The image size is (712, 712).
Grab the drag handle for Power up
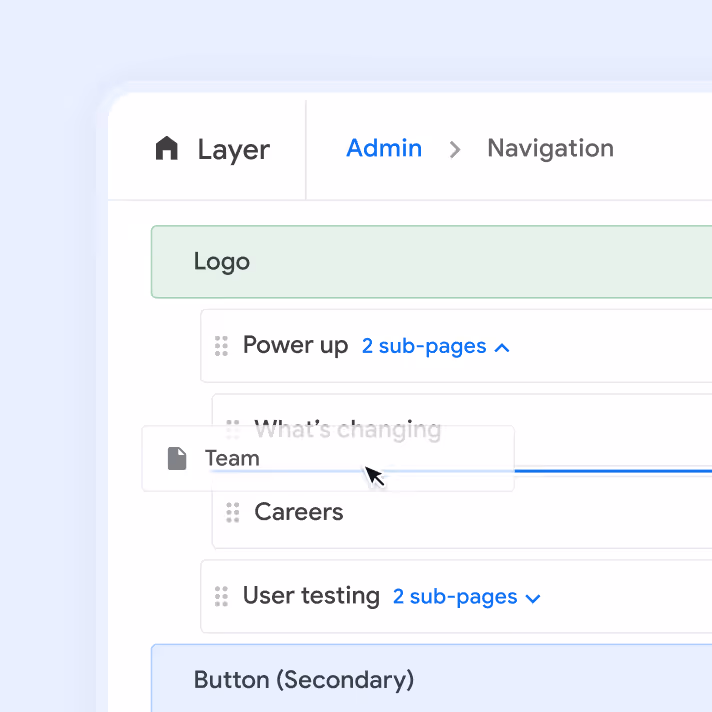point(221,346)
